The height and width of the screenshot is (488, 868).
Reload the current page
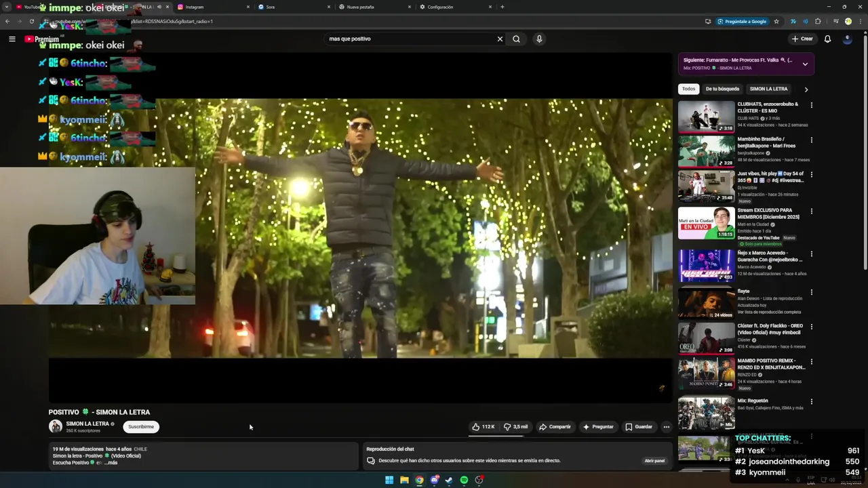[31, 21]
